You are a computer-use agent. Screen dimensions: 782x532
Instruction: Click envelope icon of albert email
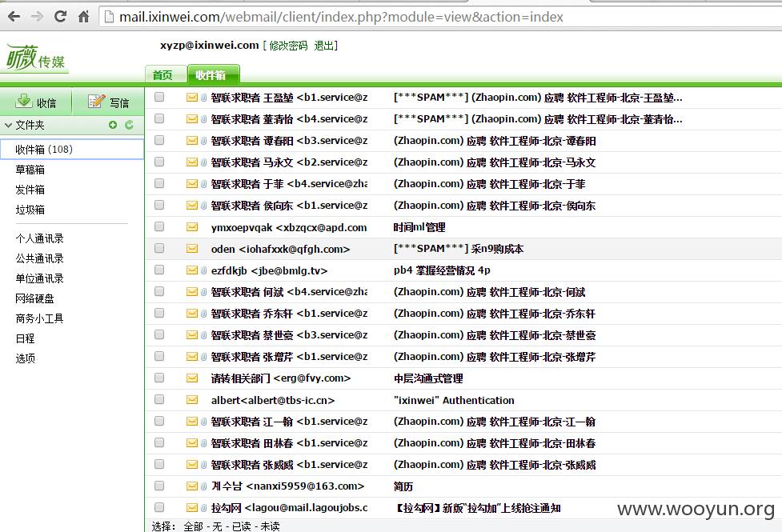point(192,399)
